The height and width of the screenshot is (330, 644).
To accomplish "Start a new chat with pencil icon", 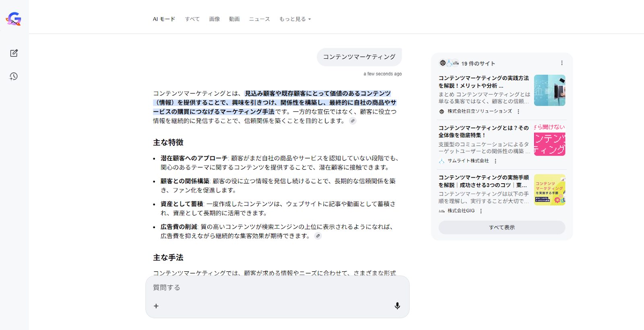I will point(14,53).
